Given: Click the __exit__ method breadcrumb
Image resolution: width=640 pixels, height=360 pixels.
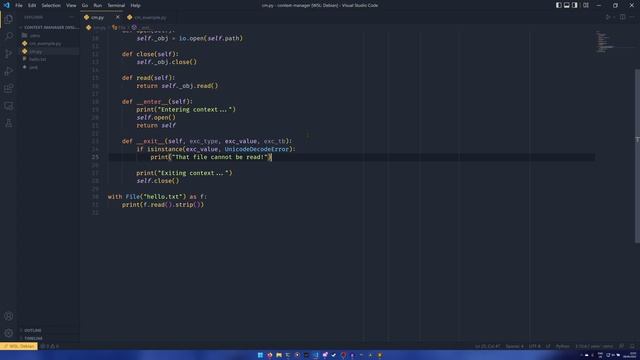Looking at the screenshot, I should [x=142, y=27].
